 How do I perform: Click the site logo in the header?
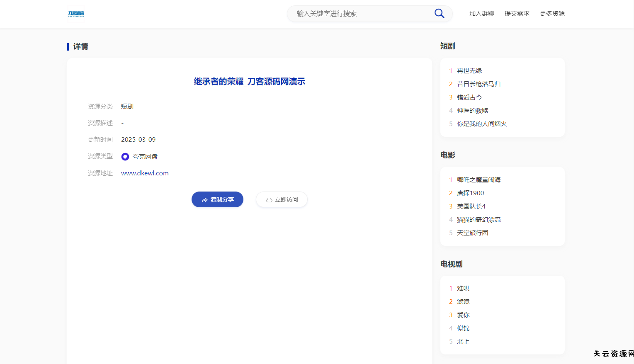pos(76,14)
